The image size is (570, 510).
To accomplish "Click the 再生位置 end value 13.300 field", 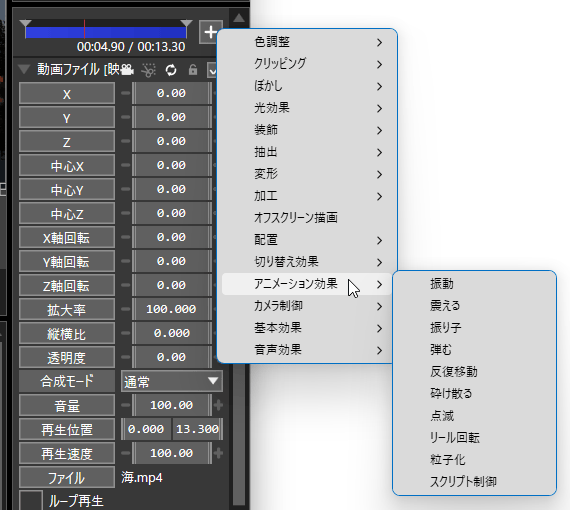I will click(x=197, y=429).
